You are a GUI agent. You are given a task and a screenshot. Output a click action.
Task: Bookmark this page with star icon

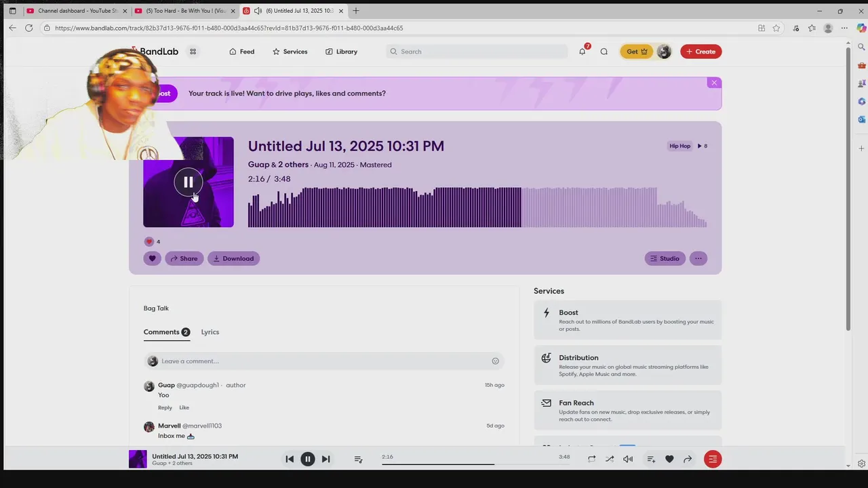coord(776,28)
